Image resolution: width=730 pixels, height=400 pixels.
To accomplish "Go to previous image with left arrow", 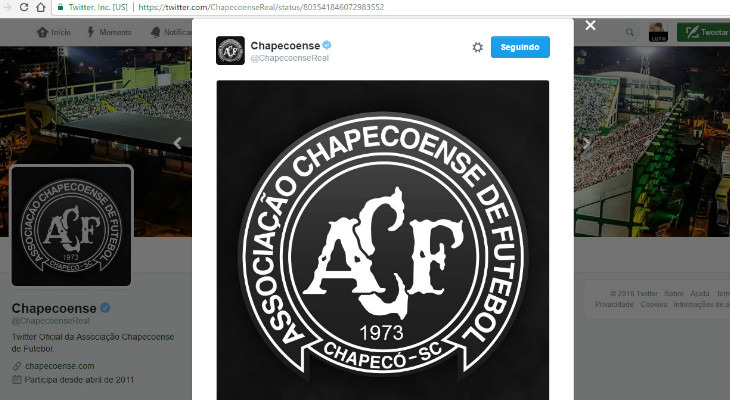I will point(177,142).
